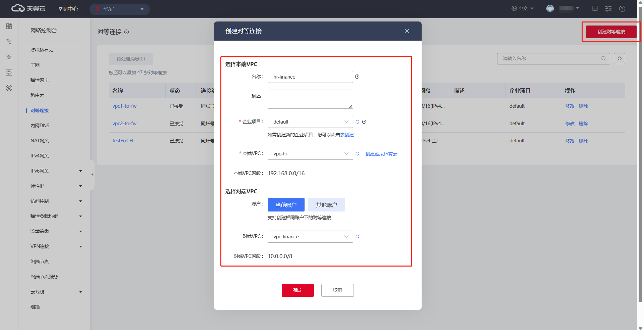Open 路由表 in the sidebar menu
The image size is (644, 330).
[x=37, y=95]
